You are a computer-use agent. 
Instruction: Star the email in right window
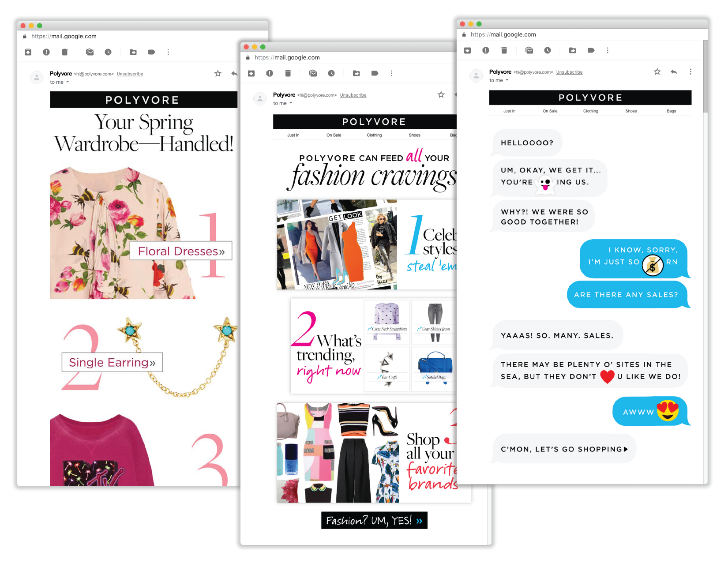[657, 72]
